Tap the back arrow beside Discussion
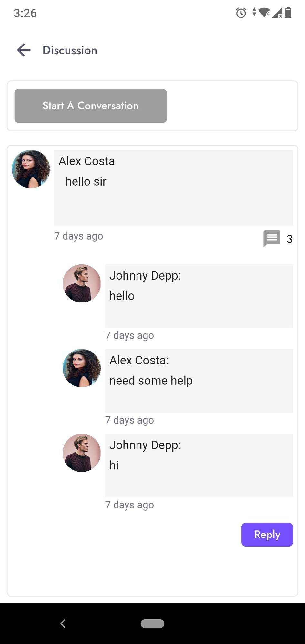Screen dimensions: 305x644 (24, 50)
